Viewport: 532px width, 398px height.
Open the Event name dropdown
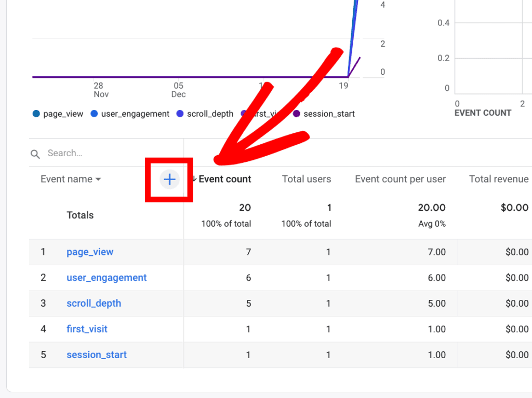pos(70,179)
